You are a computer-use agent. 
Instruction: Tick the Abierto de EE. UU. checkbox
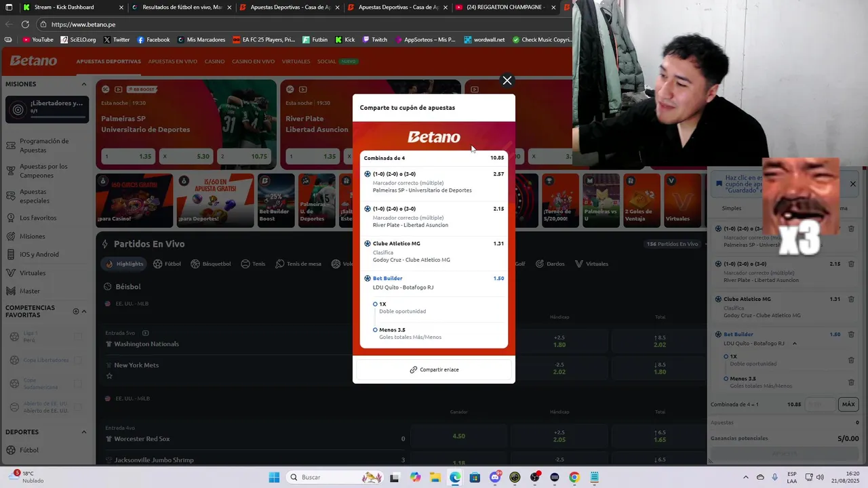coord(77,407)
